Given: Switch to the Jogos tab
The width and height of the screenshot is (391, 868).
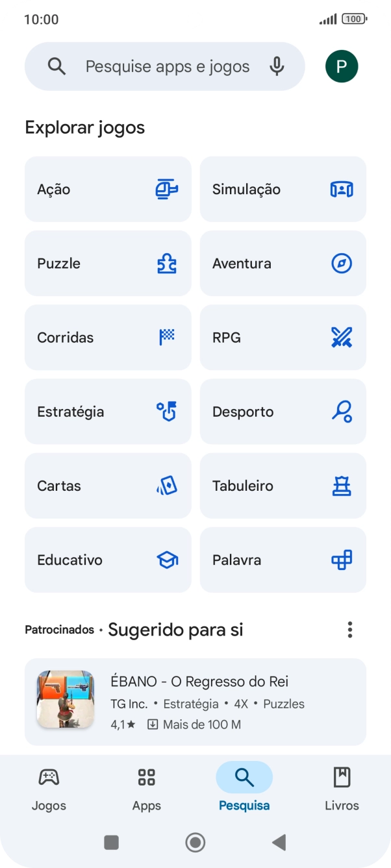Looking at the screenshot, I should pyautogui.click(x=49, y=787).
